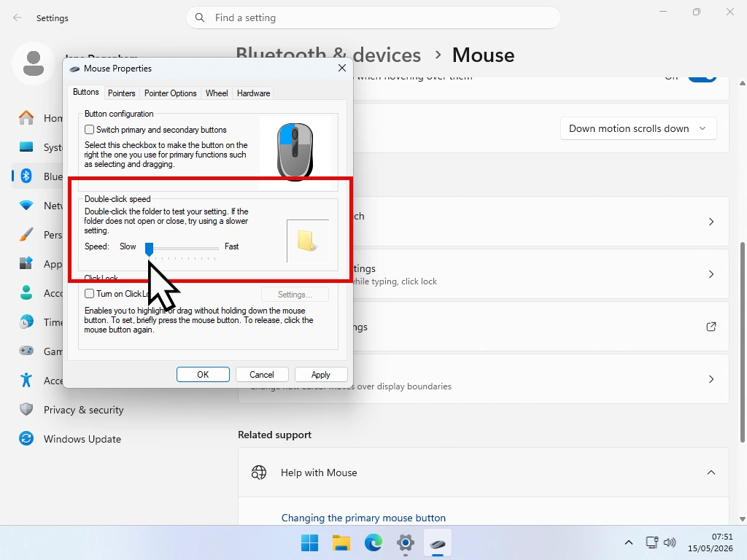Select Personalization paintbrush icon
Viewport: 747px width, 560px height.
tap(26, 234)
